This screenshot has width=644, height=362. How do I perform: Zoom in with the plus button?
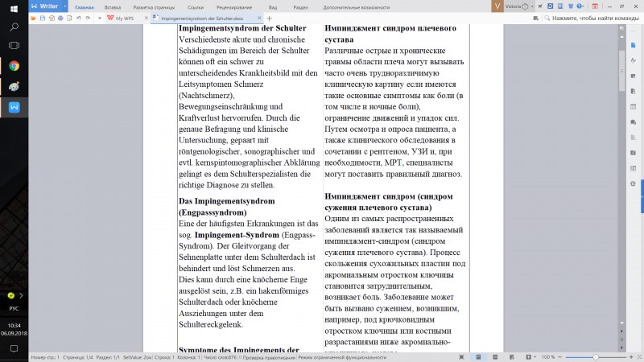[631, 357]
